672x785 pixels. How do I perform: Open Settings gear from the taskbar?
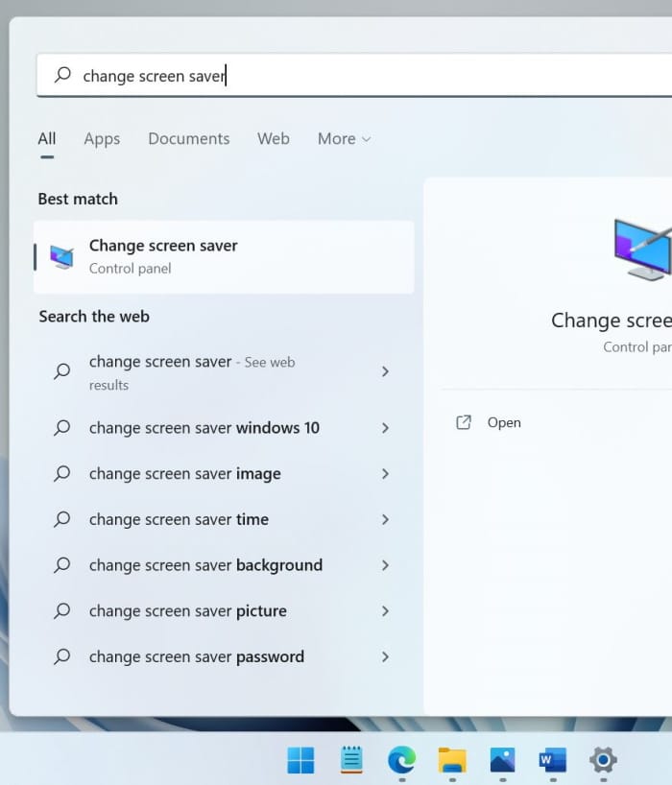[x=604, y=760]
